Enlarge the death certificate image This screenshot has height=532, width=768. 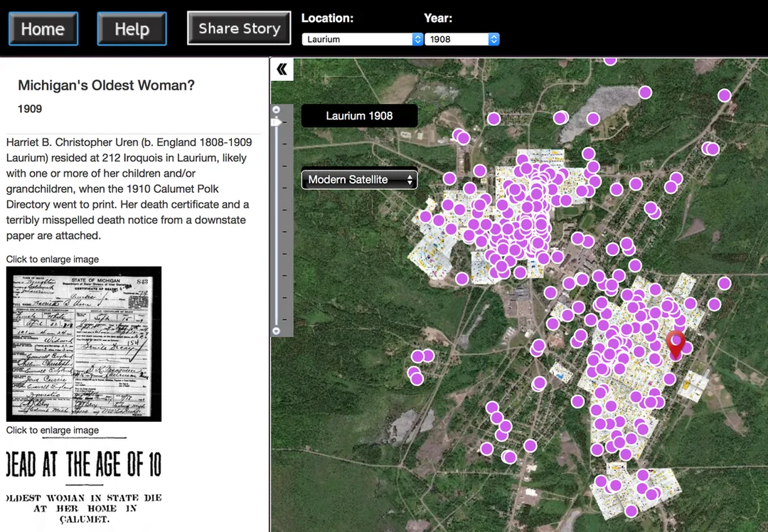[84, 344]
